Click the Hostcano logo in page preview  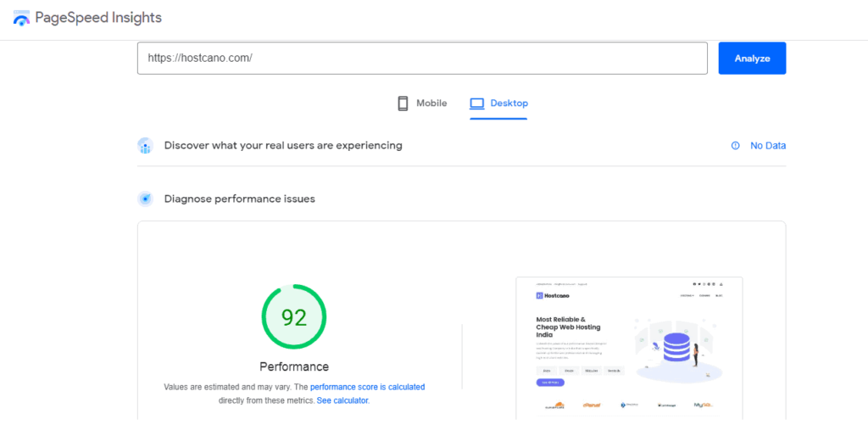pyautogui.click(x=553, y=296)
